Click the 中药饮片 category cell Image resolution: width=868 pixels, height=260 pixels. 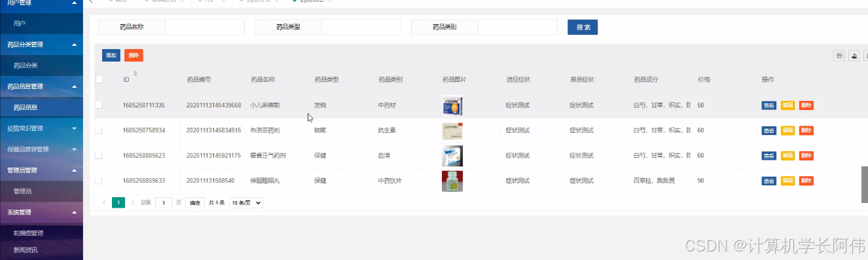tap(389, 181)
